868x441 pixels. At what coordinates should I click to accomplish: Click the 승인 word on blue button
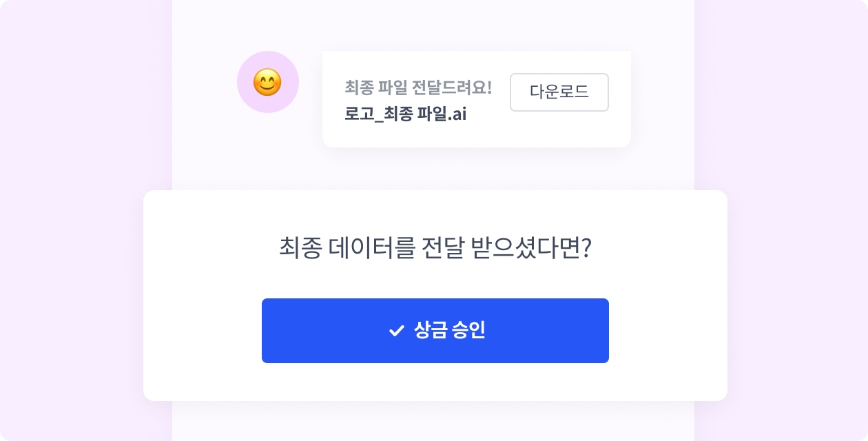tap(468, 330)
